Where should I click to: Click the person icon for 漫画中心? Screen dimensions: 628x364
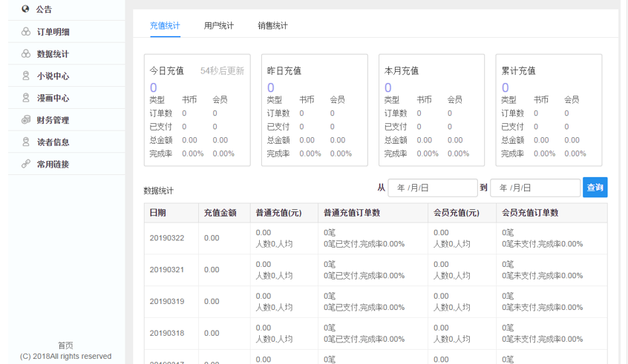point(25,98)
